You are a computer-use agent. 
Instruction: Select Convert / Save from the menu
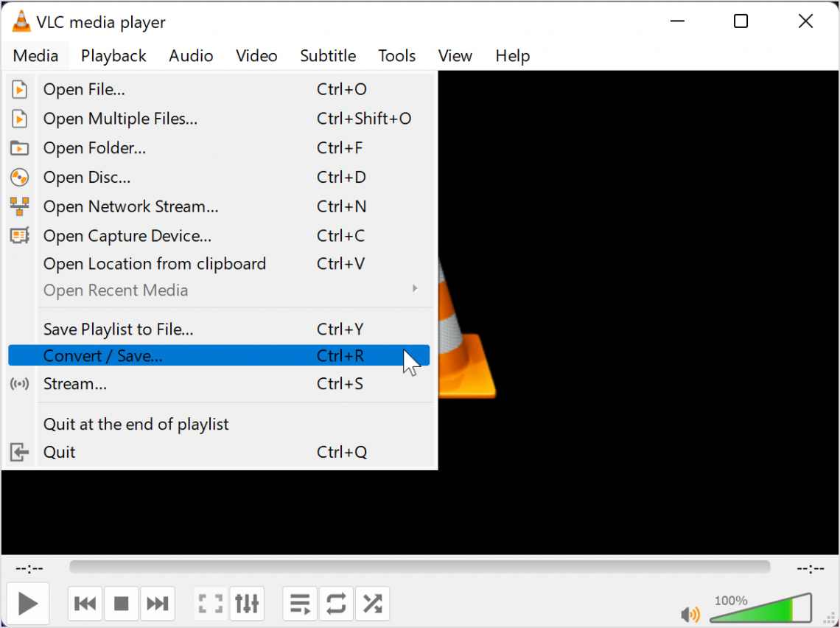click(102, 355)
